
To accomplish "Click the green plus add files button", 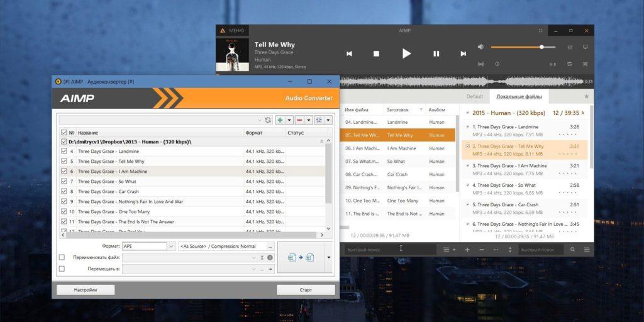I will point(280,119).
